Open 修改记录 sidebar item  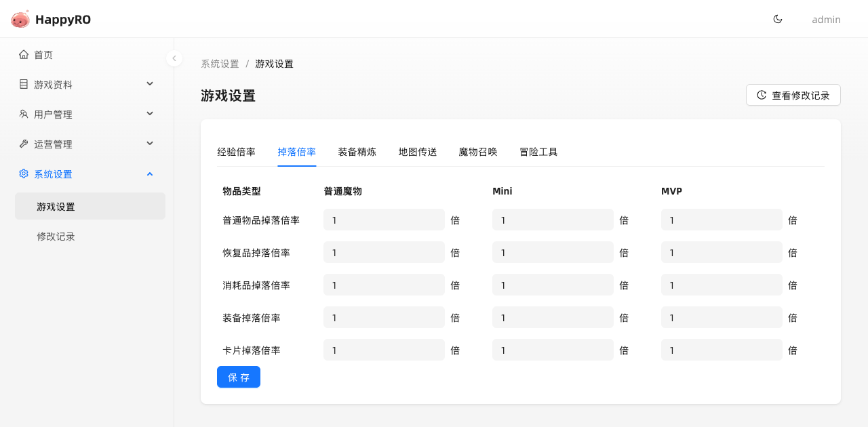point(90,236)
